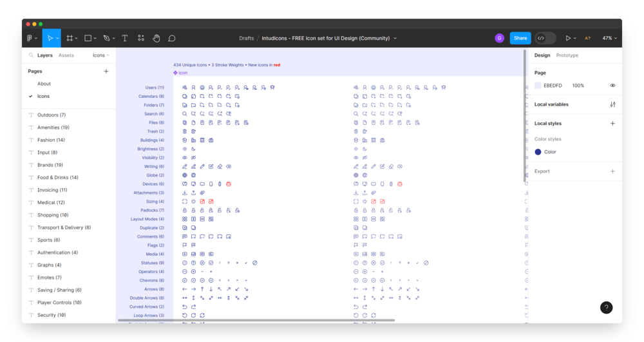Viewport: 644px width, 342px height.
Task: Expand the Move tool options arrow
Action: point(57,38)
